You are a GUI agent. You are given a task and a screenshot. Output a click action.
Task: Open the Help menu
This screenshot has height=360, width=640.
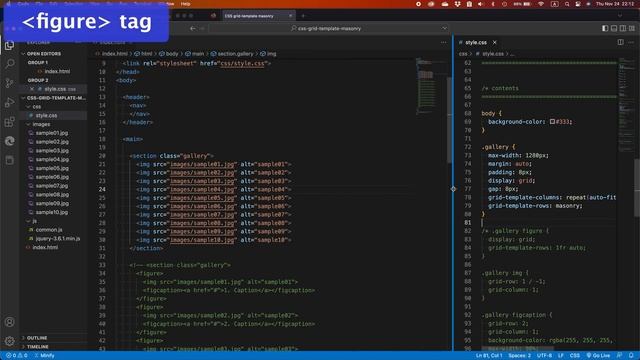pos(185,4)
